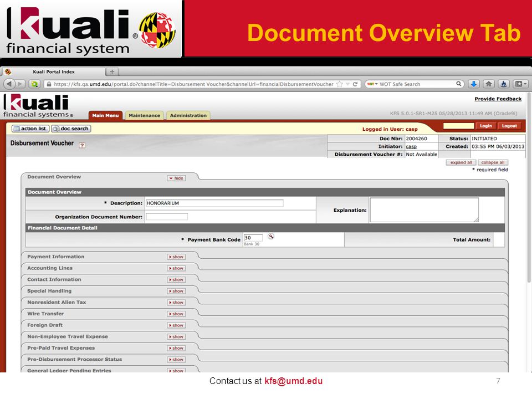Click the flame toolbar icon next to the home icon
Image resolution: width=532 pixels, height=399 pixels.
[x=504, y=84]
